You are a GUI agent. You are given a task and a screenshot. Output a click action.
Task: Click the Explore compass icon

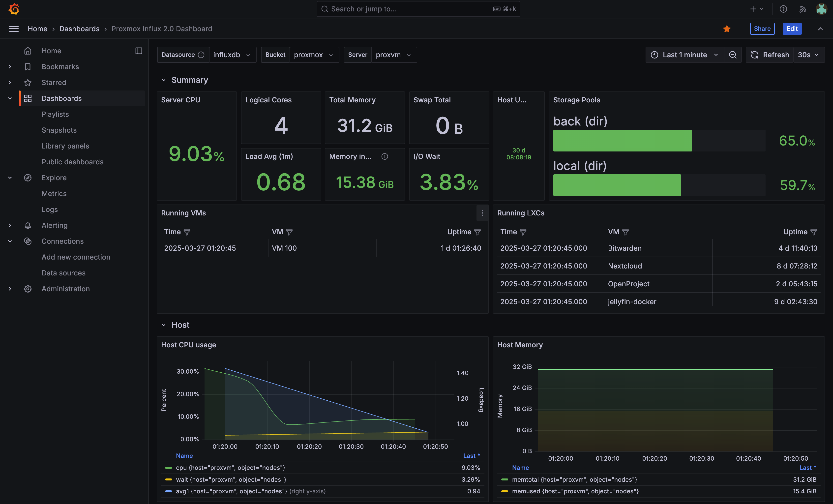(x=28, y=178)
